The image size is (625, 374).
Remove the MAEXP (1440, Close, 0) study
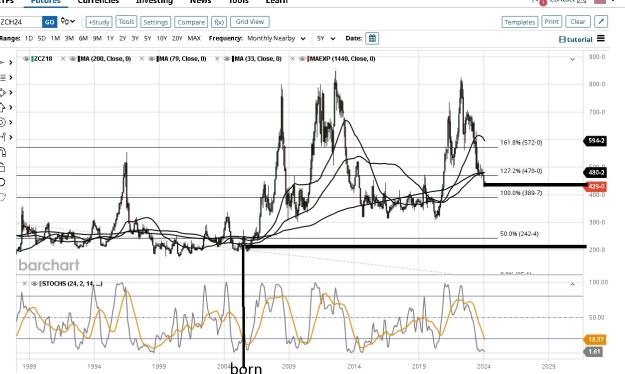(292, 59)
